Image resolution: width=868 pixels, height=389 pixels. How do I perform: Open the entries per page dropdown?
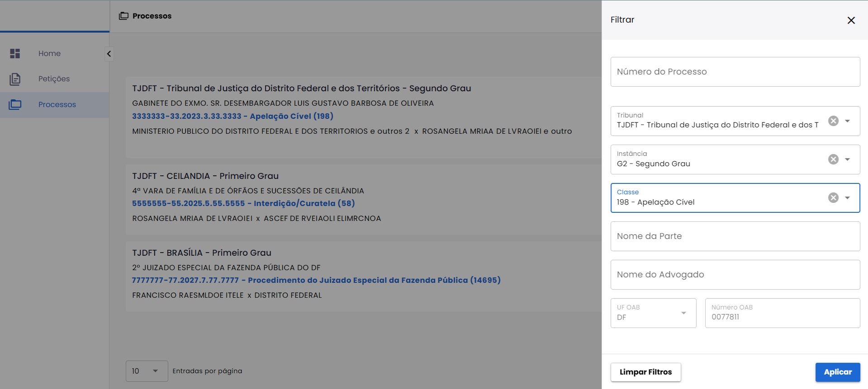pos(147,371)
